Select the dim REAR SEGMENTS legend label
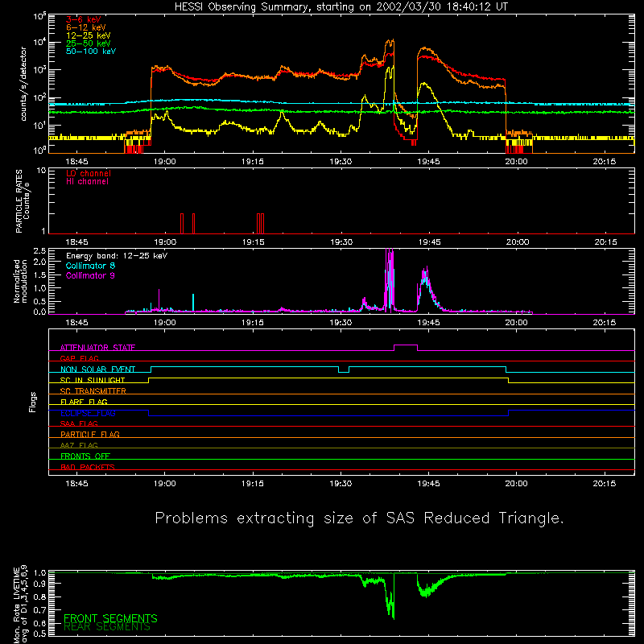644x644 pixels. (x=107, y=627)
